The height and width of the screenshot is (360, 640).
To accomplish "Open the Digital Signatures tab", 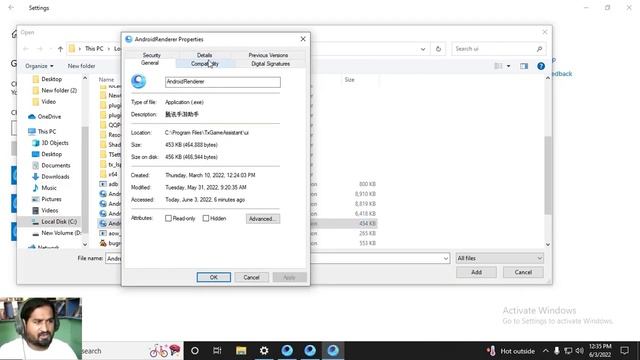I will coord(270,64).
